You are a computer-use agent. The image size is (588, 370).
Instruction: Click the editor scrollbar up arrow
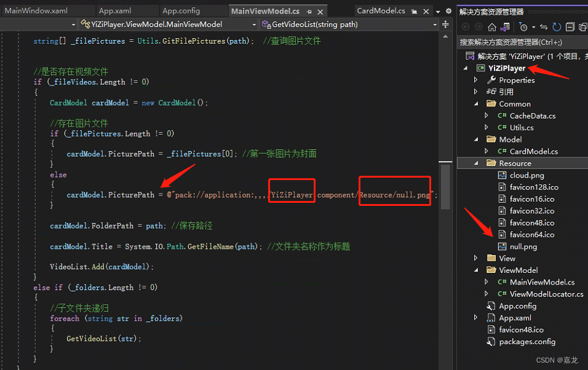pyautogui.click(x=445, y=36)
